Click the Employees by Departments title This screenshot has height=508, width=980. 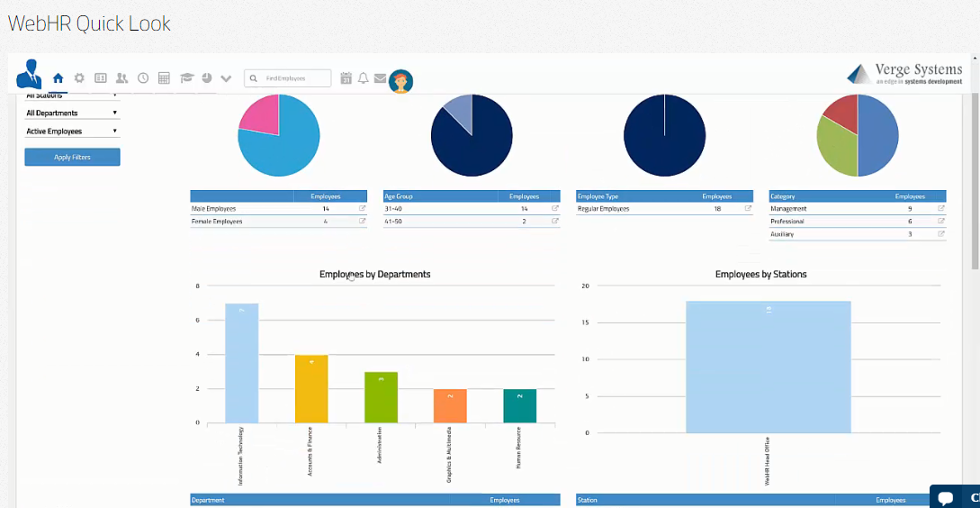375,274
